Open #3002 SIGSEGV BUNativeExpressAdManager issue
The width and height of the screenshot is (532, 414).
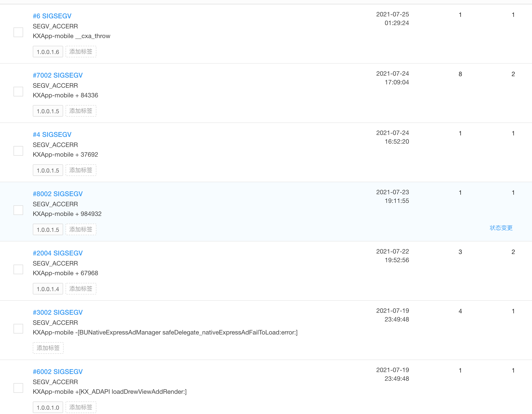click(58, 312)
